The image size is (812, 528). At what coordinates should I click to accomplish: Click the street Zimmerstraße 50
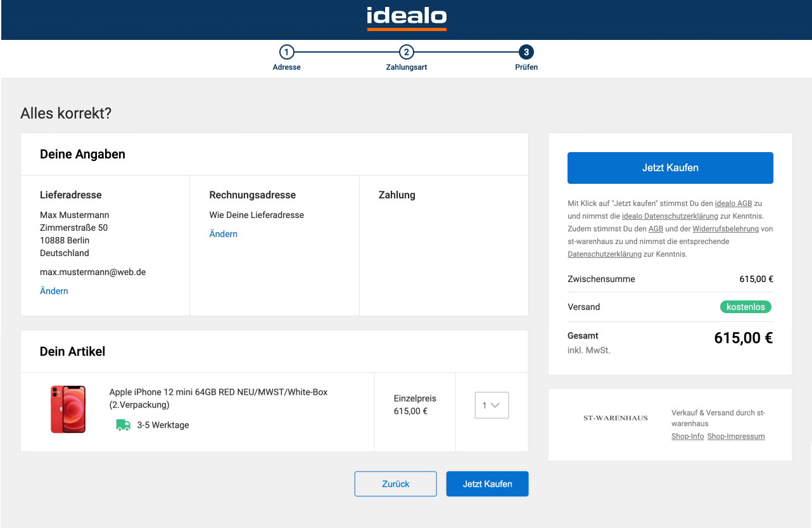click(73, 228)
